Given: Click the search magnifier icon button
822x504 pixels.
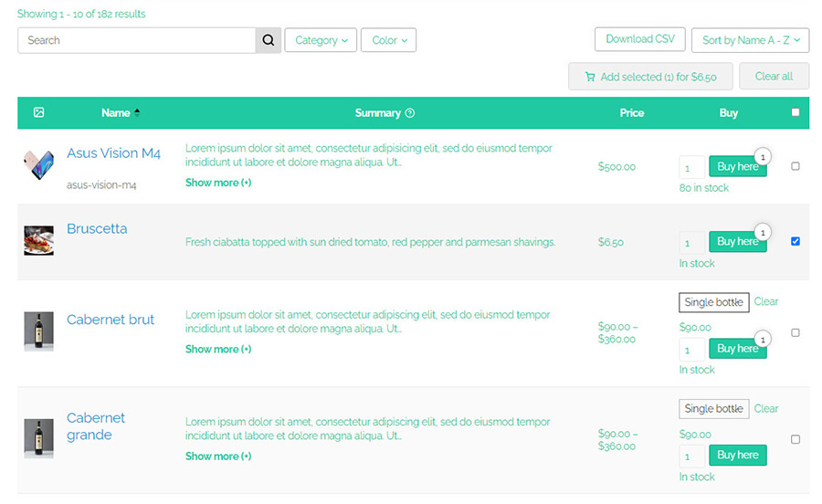Looking at the screenshot, I should coord(268,40).
